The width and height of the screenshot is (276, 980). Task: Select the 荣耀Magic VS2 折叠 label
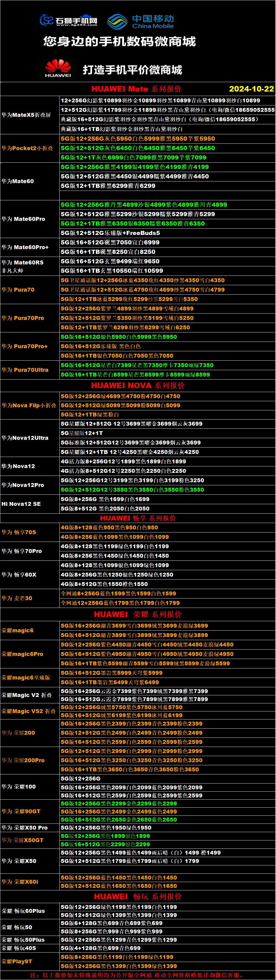coord(29,711)
